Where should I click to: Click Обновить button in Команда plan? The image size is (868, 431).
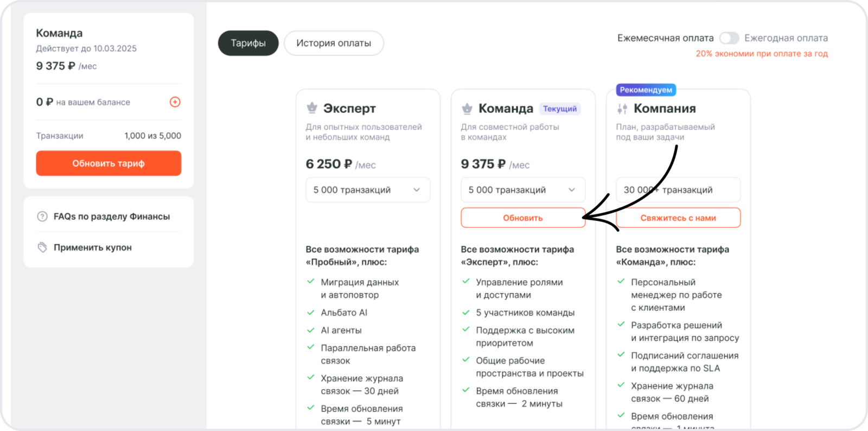click(x=522, y=218)
